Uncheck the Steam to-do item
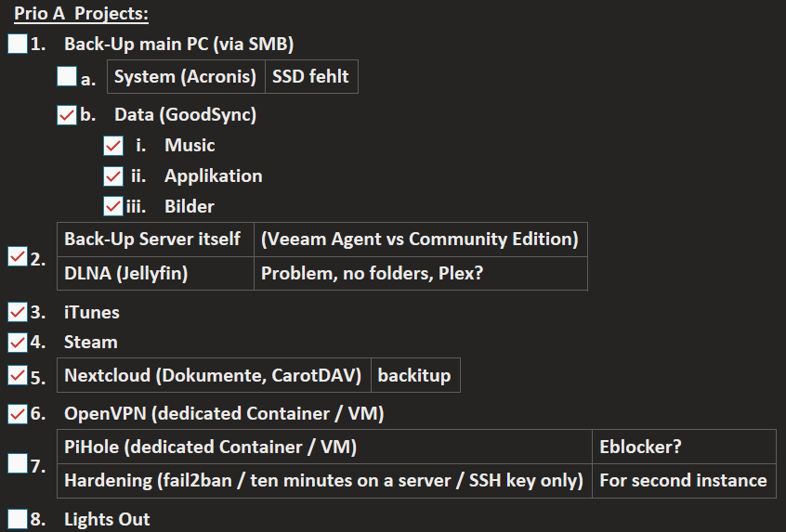 coord(18,343)
